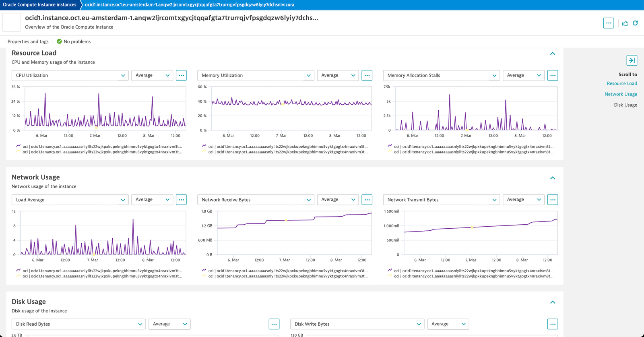Image resolution: width=644 pixels, height=337 pixels.
Task: Collapse the Disk Usage section
Action: point(553,302)
